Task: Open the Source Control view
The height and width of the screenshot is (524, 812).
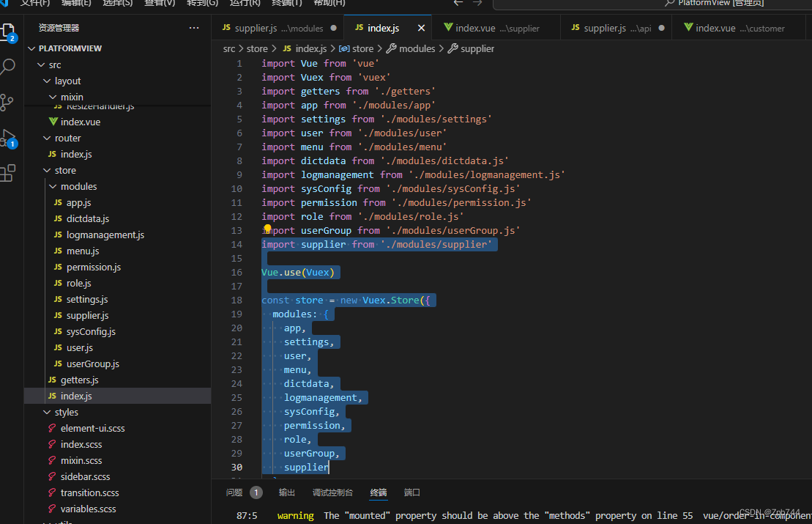Action: pos(7,102)
